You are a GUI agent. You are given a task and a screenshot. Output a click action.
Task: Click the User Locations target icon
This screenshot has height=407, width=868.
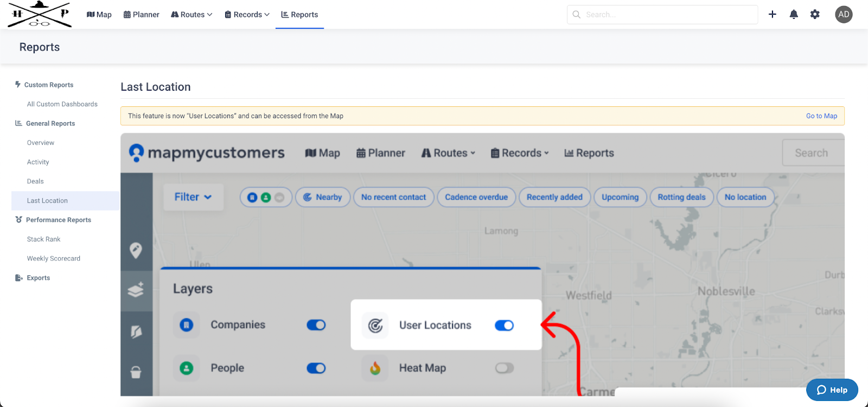375,326
